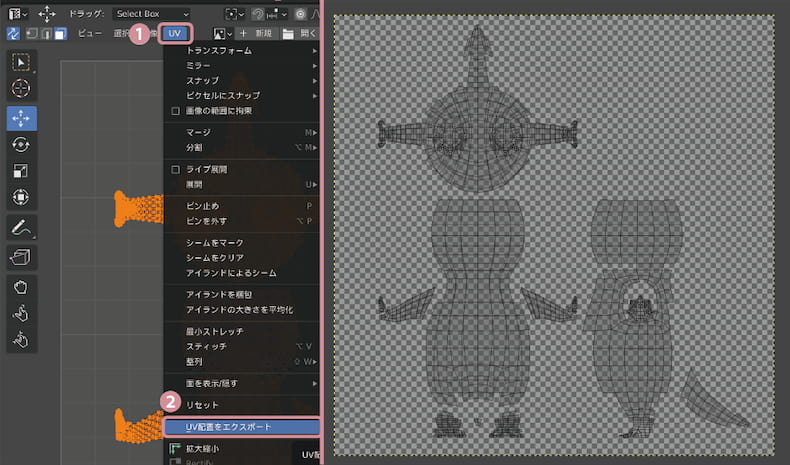Choose the Annotate pencil tool

(x=21, y=227)
